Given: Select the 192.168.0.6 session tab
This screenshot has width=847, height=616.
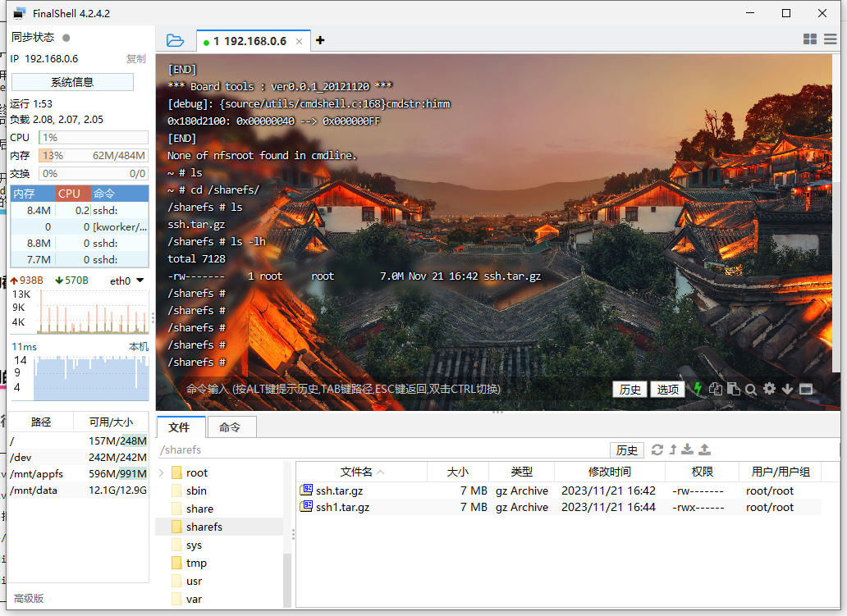Looking at the screenshot, I should pyautogui.click(x=250, y=41).
